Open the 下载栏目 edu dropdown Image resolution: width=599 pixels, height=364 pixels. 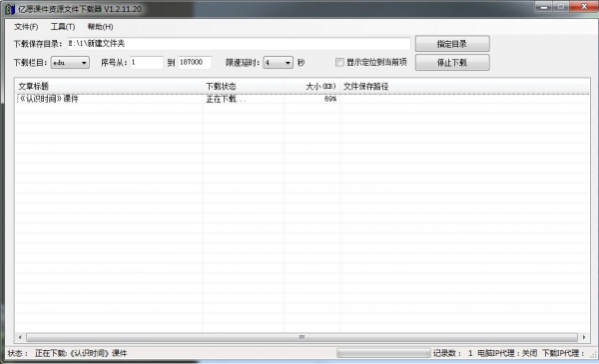point(70,63)
